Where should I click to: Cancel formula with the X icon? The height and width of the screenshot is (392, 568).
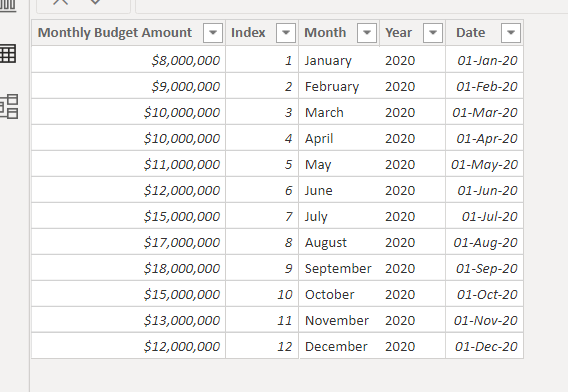tap(60, 2)
